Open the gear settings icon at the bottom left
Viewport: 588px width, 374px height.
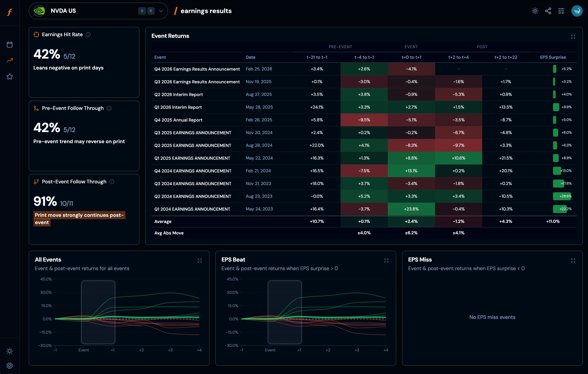click(9, 365)
